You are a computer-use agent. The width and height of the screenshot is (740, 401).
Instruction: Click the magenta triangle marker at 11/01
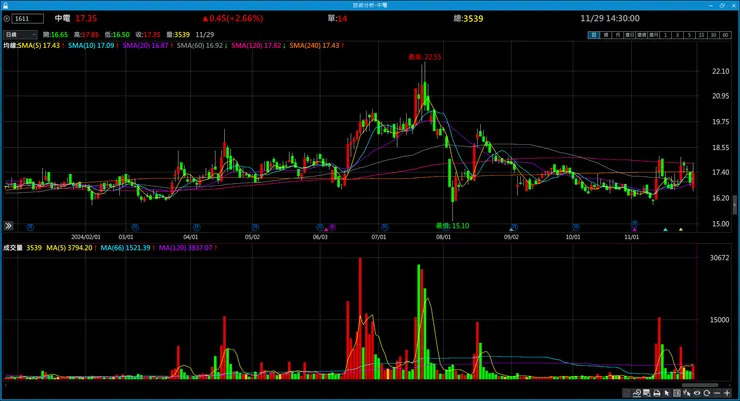click(x=634, y=229)
